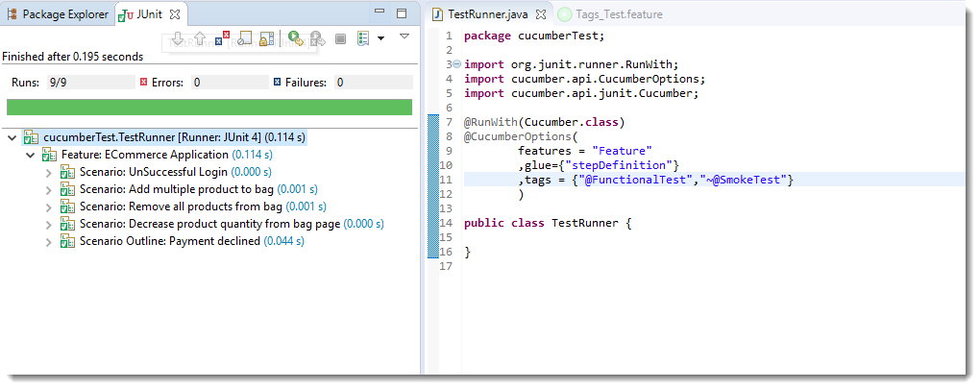The image size is (980, 389).
Task: Toggle the Scroll Lock button
Action: 267,38
